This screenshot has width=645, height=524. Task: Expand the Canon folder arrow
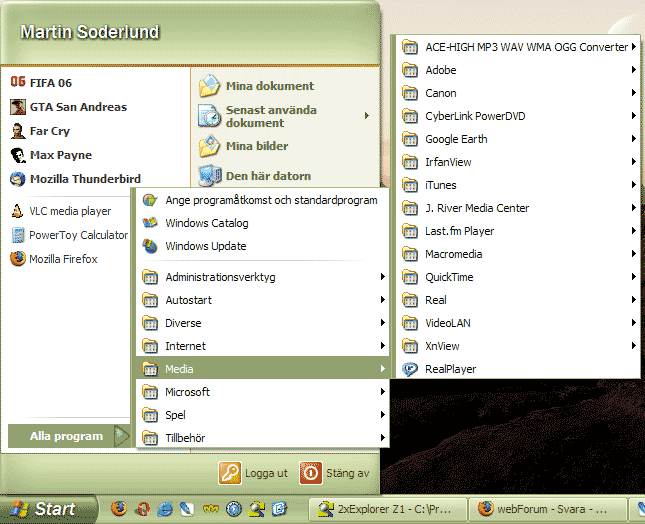click(x=634, y=93)
